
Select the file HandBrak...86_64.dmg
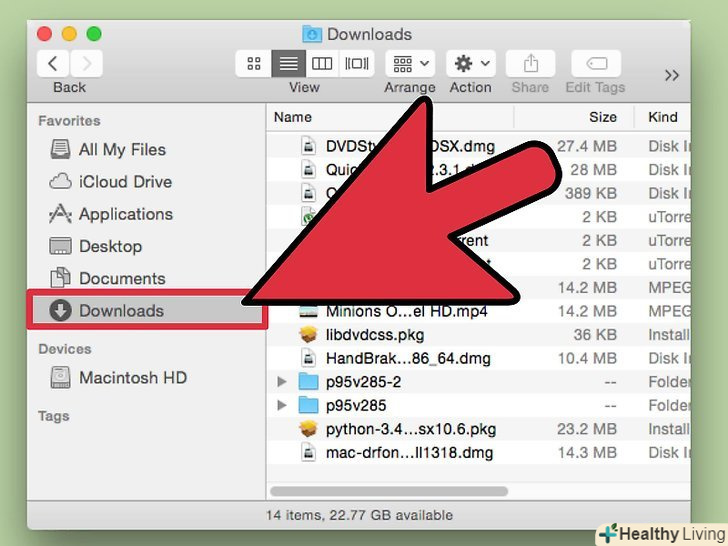(408, 358)
